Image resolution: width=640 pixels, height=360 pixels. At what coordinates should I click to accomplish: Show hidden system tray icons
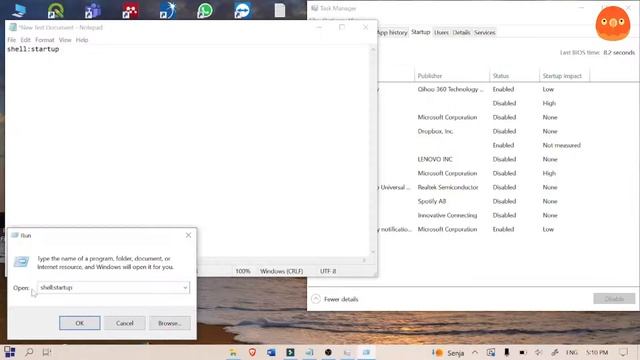pyautogui.click(x=475, y=352)
